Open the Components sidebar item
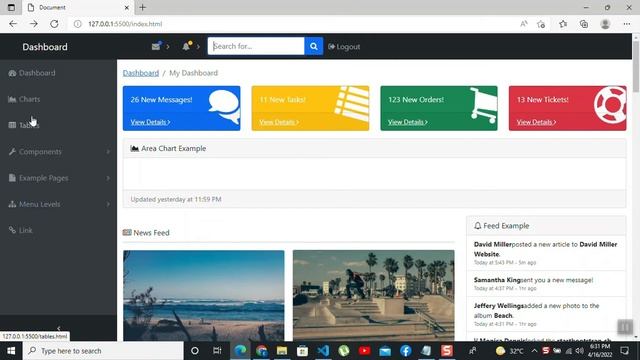Viewport: 640px width, 360px height. (x=35, y=152)
